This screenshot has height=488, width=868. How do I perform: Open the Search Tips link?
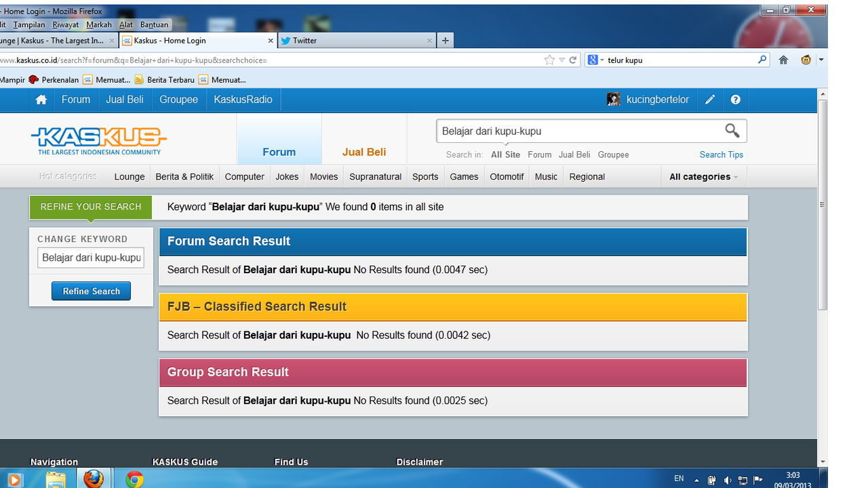[721, 155]
